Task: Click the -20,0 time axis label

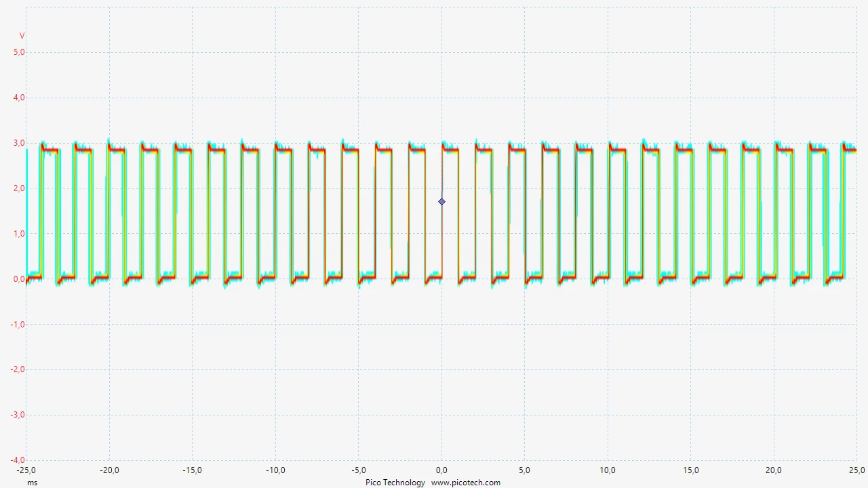Action: (109, 470)
